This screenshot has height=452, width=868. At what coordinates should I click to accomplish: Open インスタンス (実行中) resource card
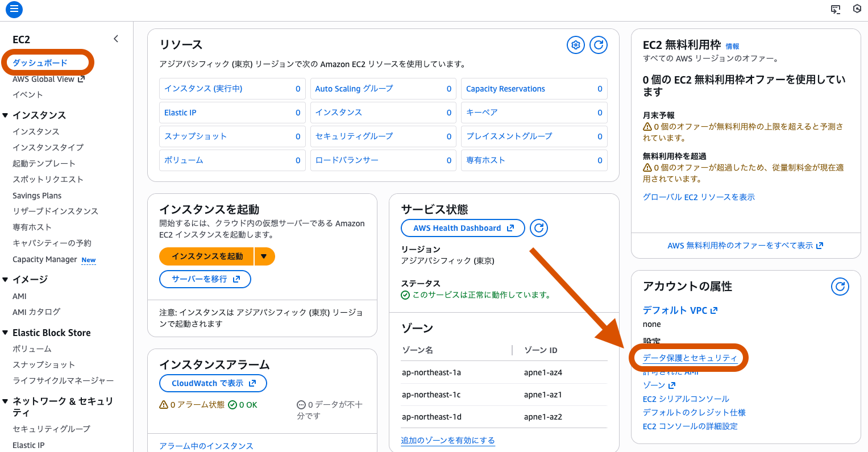coord(232,89)
